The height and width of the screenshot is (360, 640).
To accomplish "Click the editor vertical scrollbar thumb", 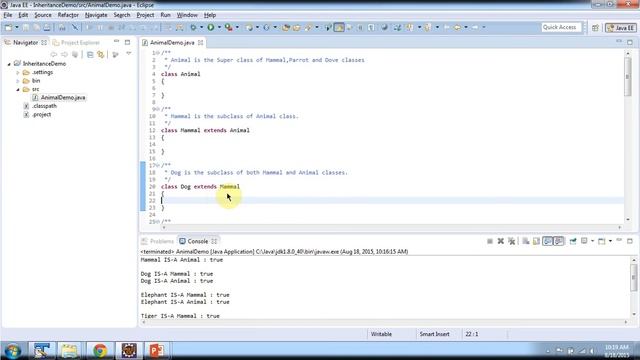I will (628, 76).
